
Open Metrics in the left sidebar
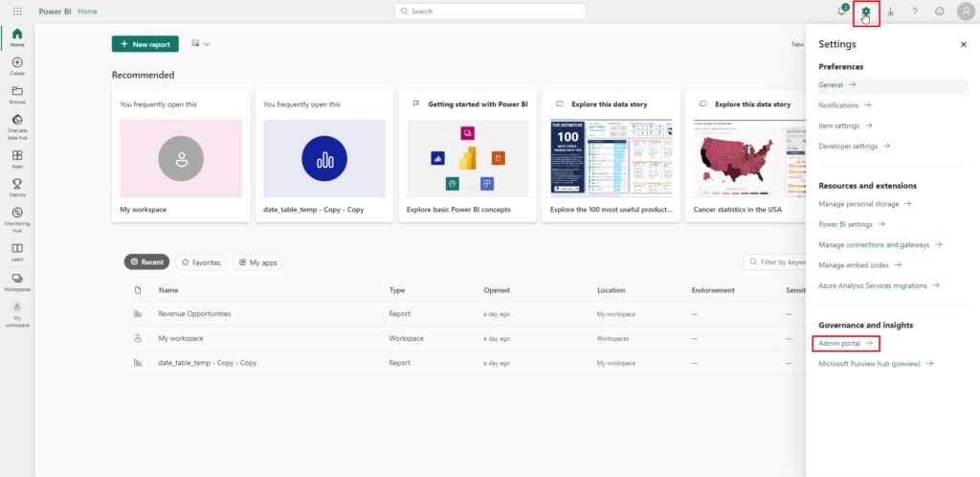point(17,188)
